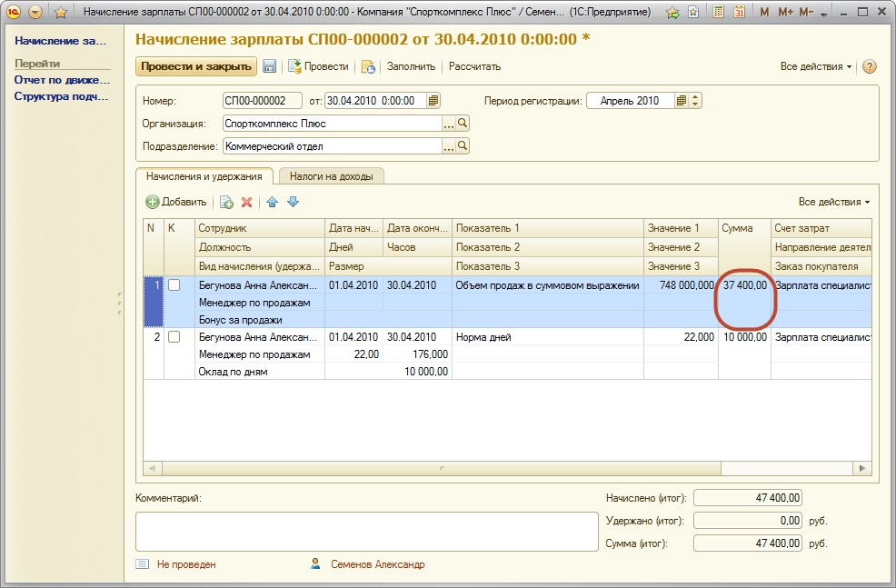Switch to Налоги на доходы tab
Viewport: 896px width, 588px height.
(x=332, y=176)
